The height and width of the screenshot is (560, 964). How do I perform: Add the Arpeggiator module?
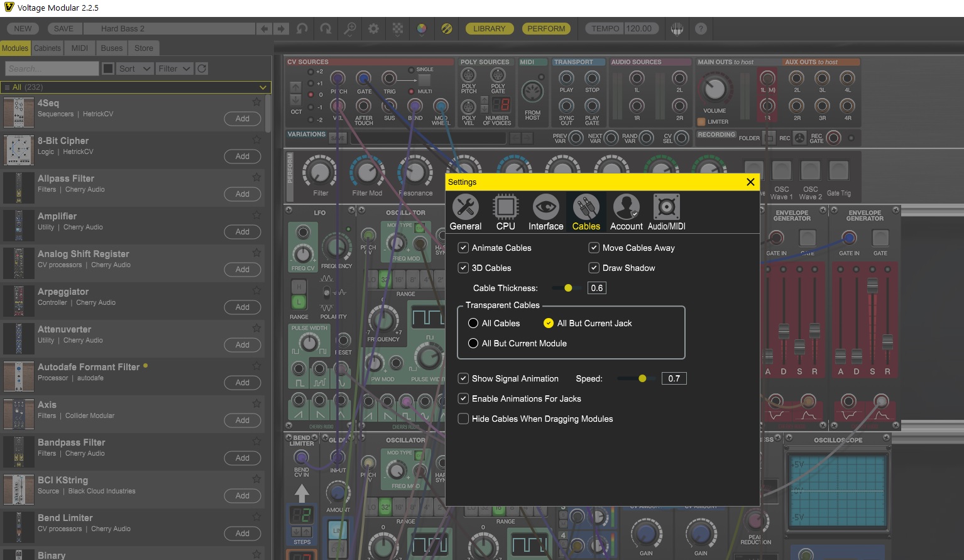243,307
